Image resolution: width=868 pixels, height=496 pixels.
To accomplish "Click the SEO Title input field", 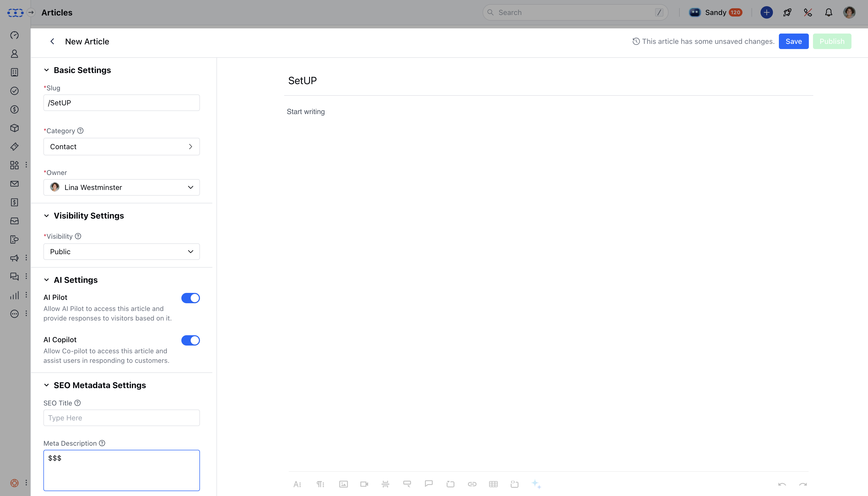I will click(121, 418).
